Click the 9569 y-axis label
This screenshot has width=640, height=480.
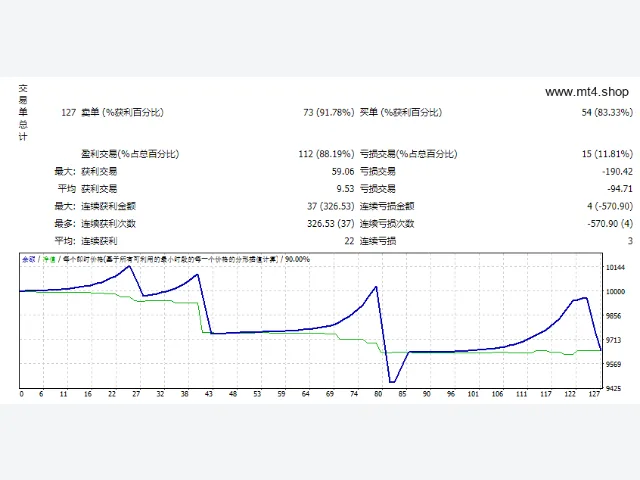point(613,364)
